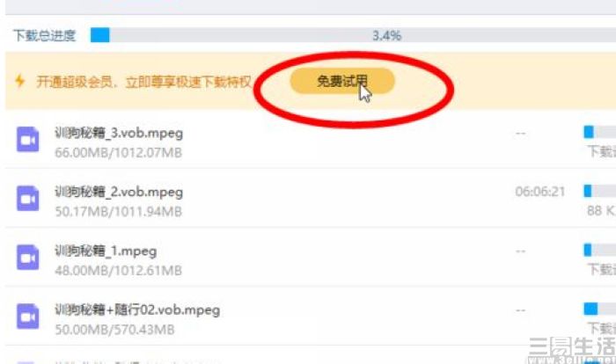The width and height of the screenshot is (616, 364).
Task: Select the file name 训狗秘籍_2.vob.mpeg
Action: point(119,192)
